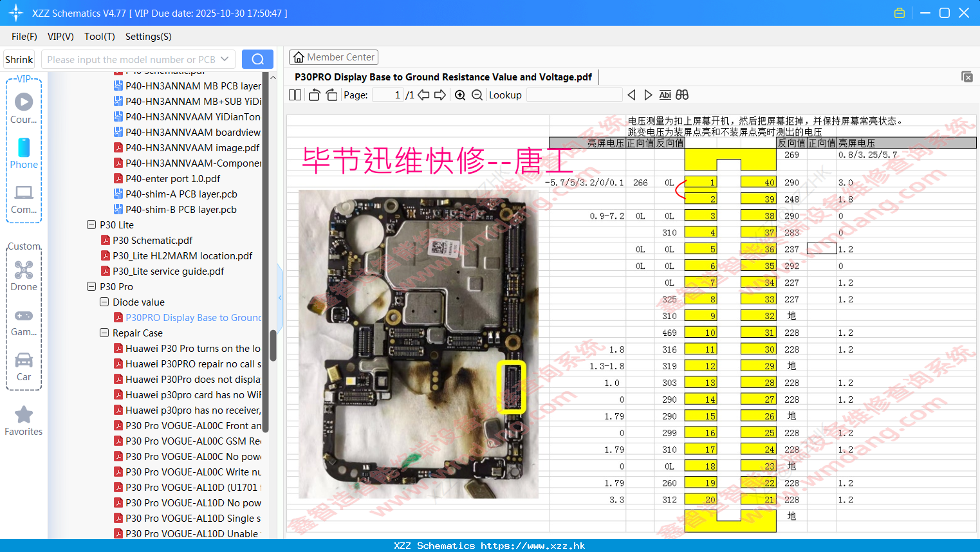Open P30_Lite service guide.pdf
This screenshot has width=980, height=552.
pyautogui.click(x=168, y=271)
